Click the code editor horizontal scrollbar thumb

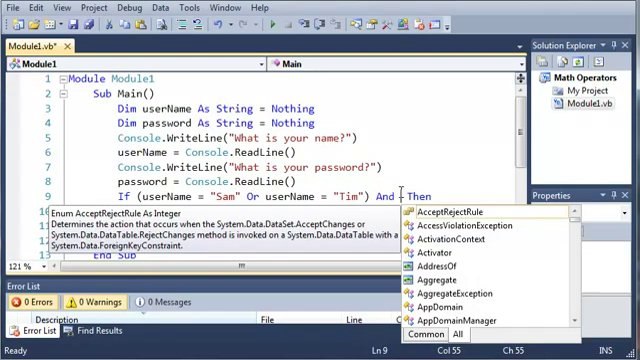point(242,266)
